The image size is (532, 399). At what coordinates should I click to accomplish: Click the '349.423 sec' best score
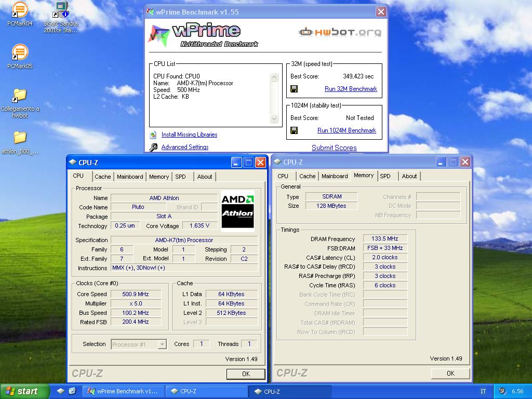coord(358,76)
